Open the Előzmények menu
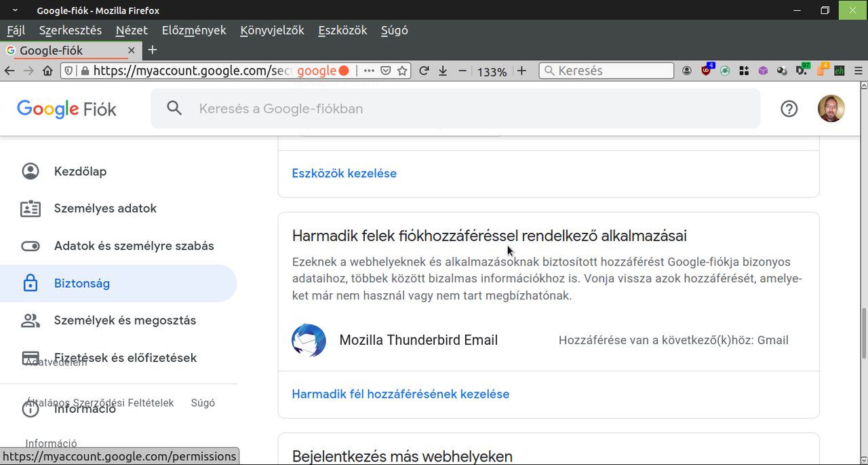The height and width of the screenshot is (465, 868). tap(194, 30)
